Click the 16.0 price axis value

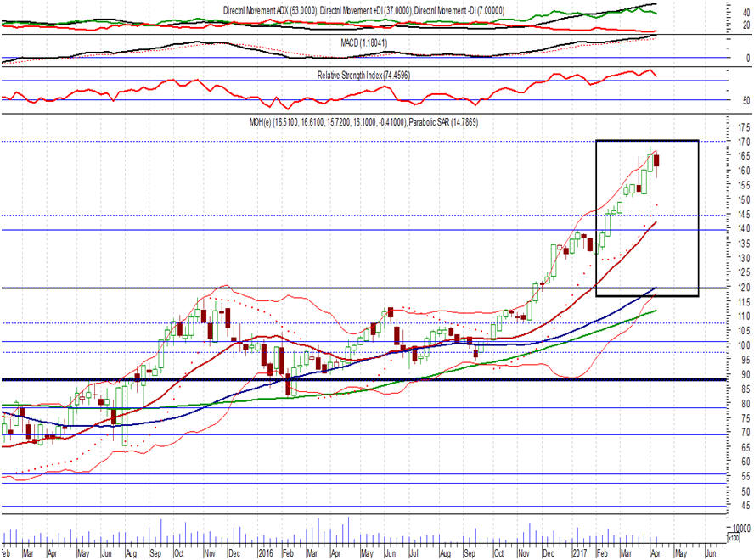[x=745, y=171]
